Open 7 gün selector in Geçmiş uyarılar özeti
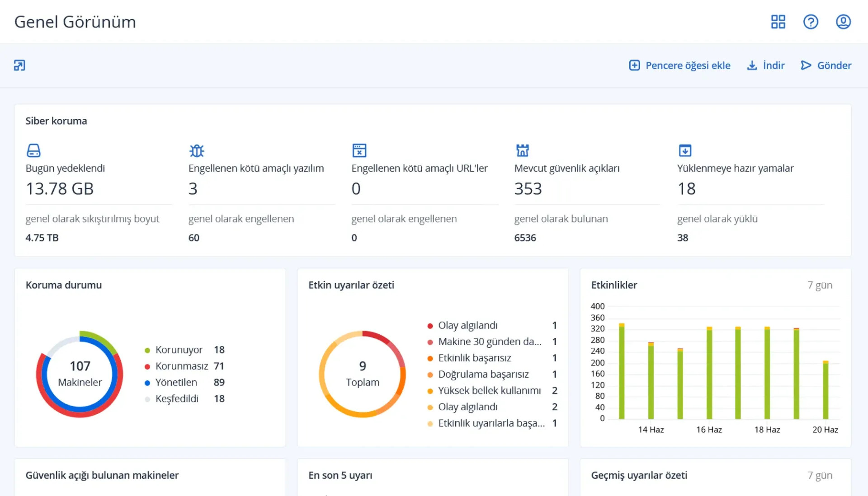Image resolution: width=868 pixels, height=496 pixels. (820, 475)
